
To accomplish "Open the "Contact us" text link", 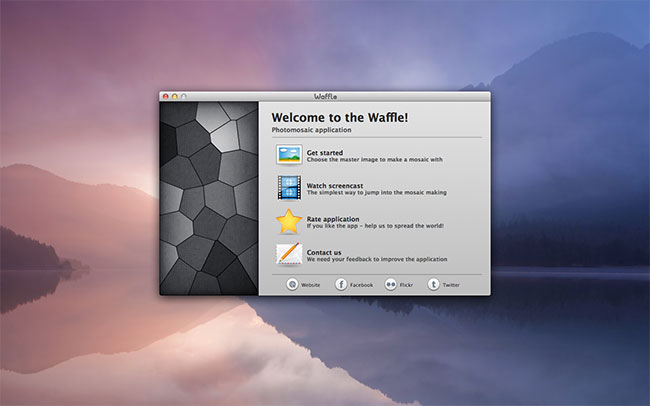I will [x=324, y=252].
